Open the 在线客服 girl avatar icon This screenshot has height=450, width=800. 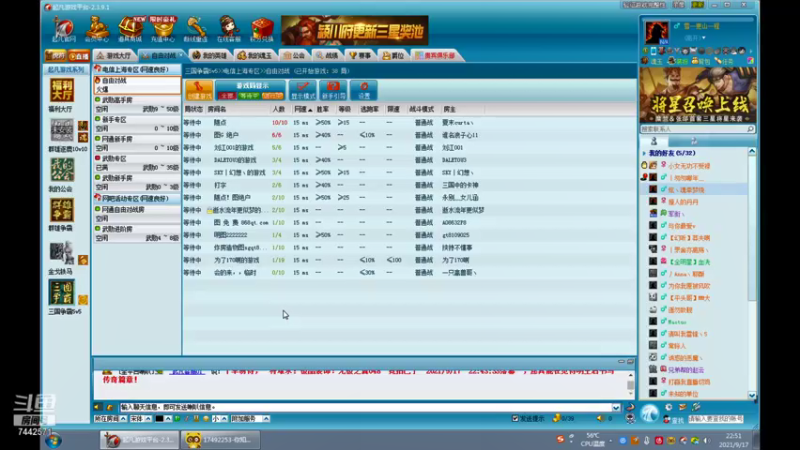tap(228, 29)
